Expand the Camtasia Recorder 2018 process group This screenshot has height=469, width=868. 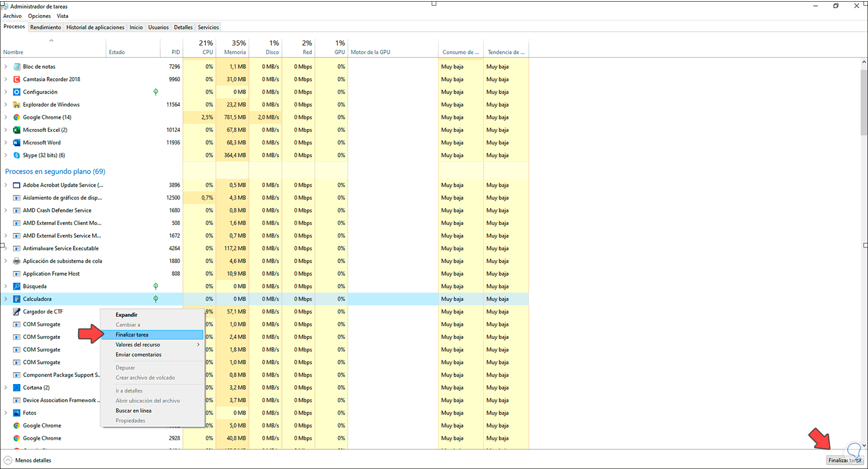(x=6, y=79)
